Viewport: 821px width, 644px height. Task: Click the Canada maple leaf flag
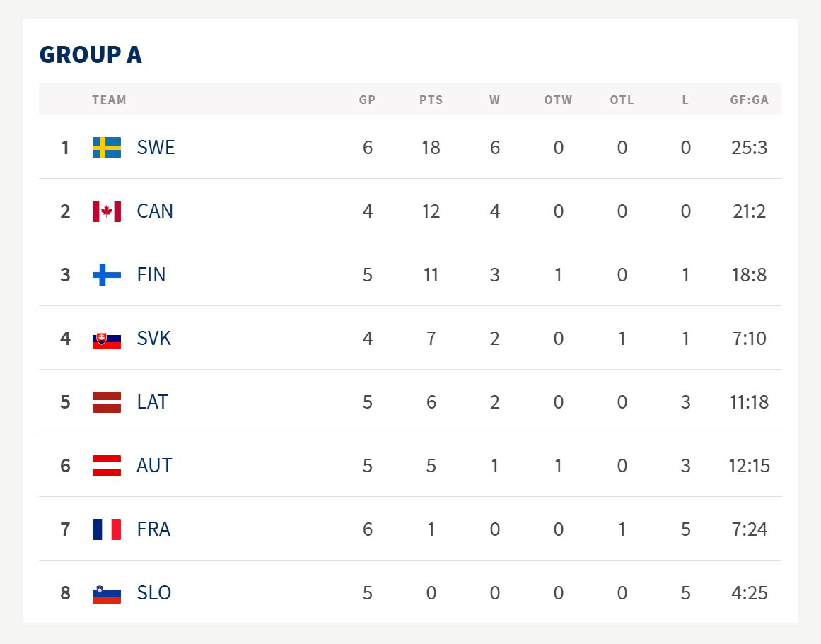pyautogui.click(x=107, y=211)
